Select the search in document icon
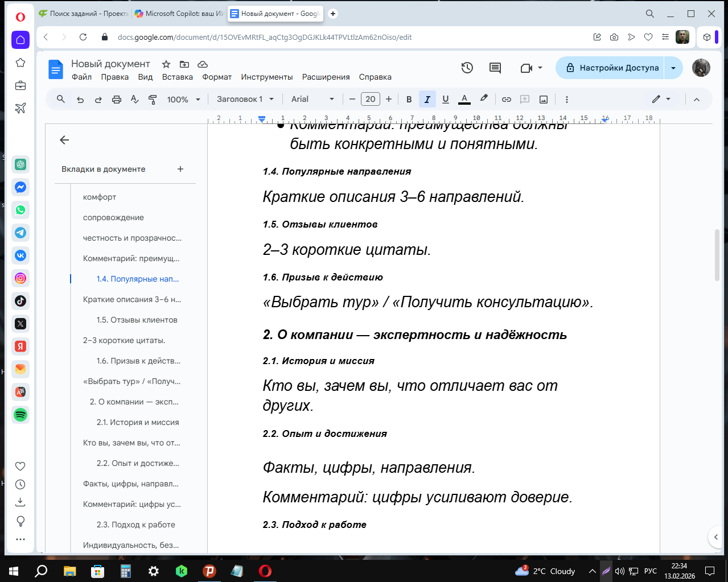The height and width of the screenshot is (582, 728). coord(60,99)
